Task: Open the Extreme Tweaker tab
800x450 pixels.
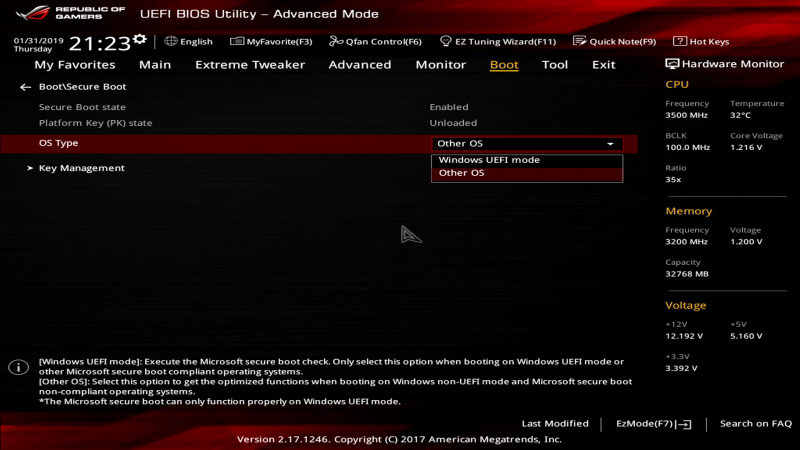Action: coord(250,65)
